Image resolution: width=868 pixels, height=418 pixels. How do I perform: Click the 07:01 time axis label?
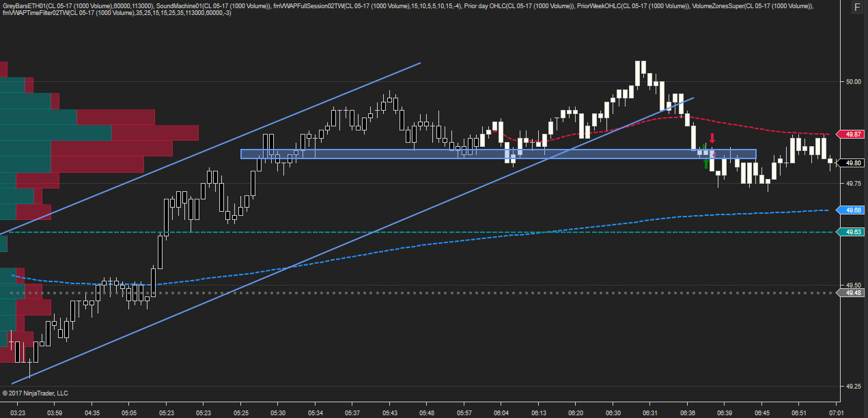pos(837,413)
